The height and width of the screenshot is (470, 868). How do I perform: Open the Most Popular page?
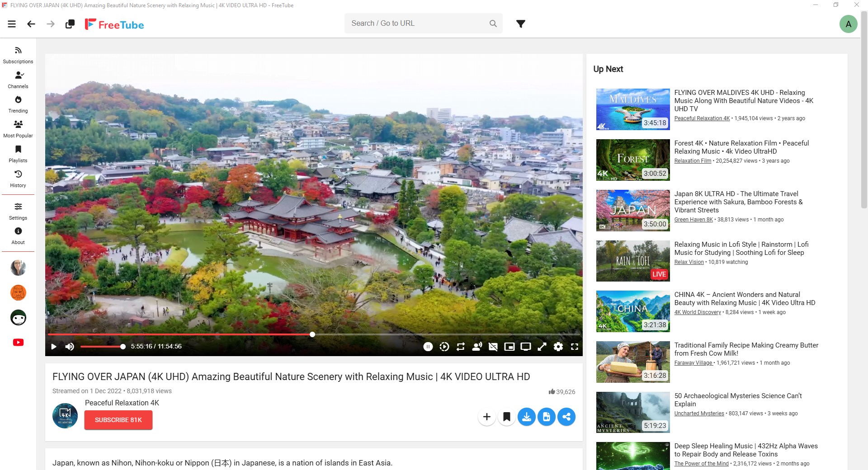point(18,129)
